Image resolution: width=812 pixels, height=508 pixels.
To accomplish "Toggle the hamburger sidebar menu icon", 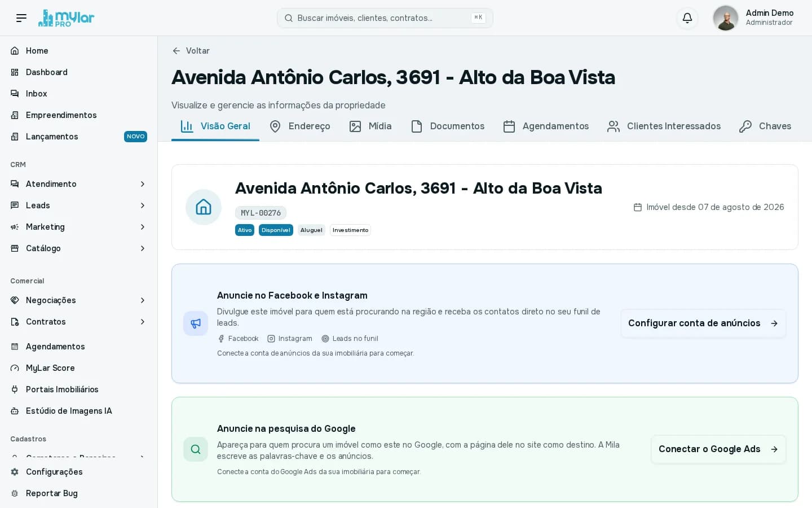I will coord(21,18).
